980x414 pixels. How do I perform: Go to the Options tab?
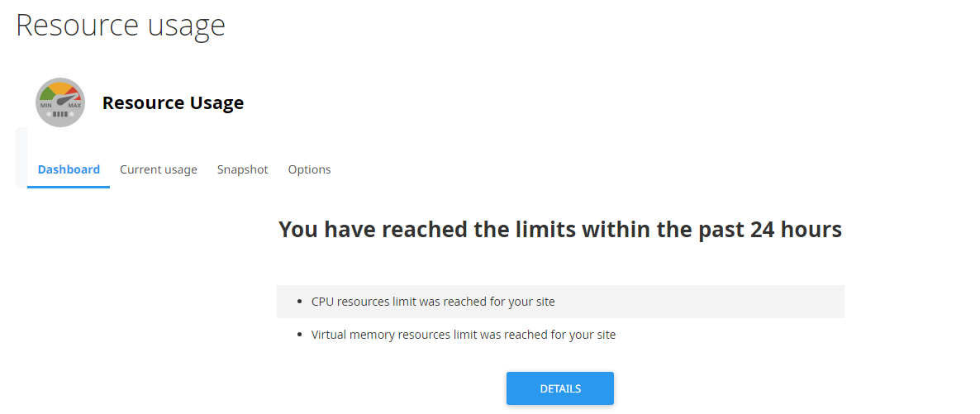pyautogui.click(x=309, y=169)
